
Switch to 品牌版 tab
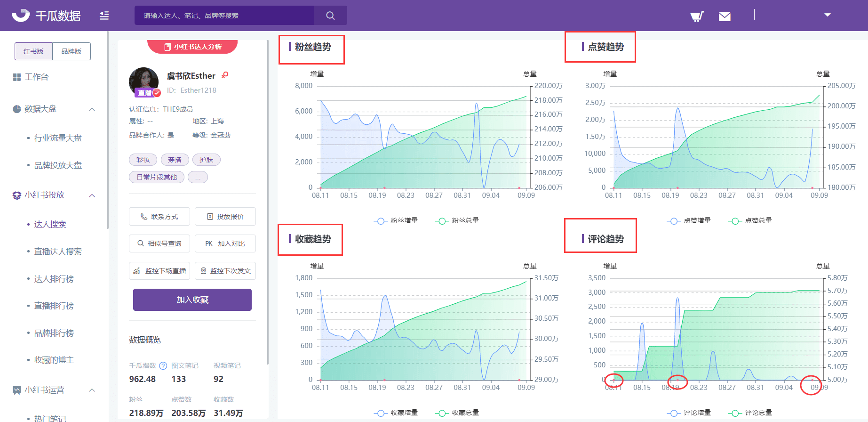pyautogui.click(x=72, y=51)
